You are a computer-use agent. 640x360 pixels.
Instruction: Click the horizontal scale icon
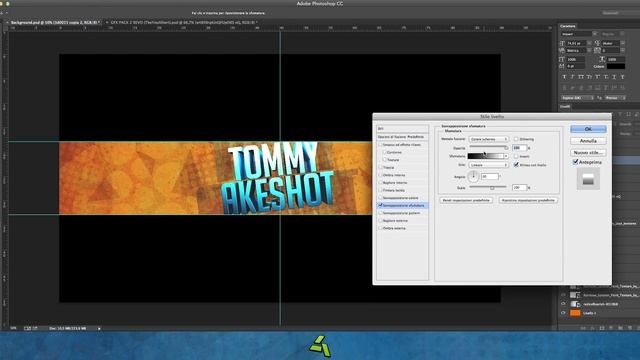[602, 59]
